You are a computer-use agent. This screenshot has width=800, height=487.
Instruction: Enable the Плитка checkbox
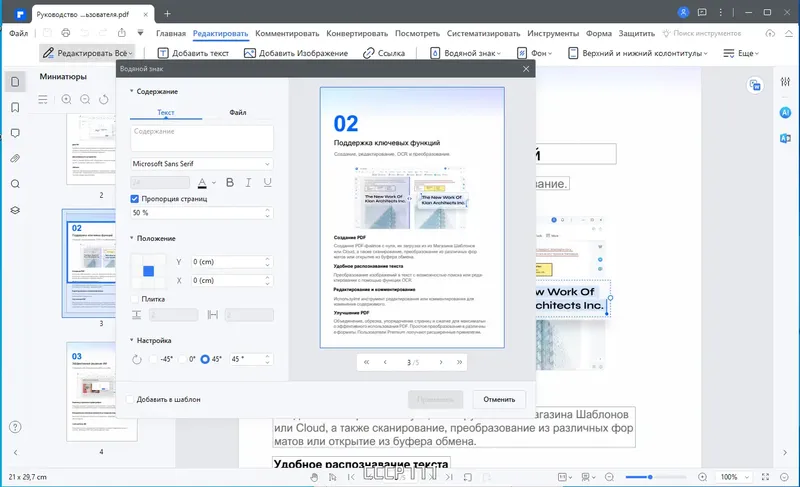click(x=135, y=299)
